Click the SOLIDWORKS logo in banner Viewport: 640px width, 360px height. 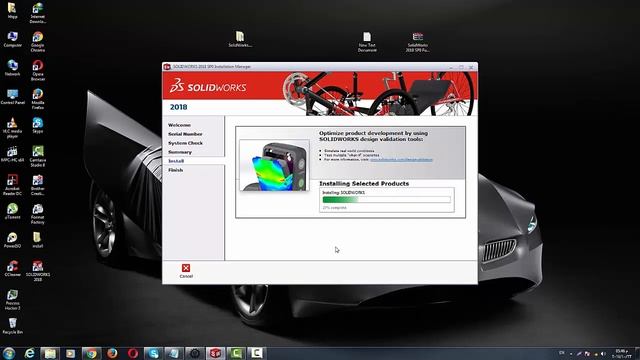(x=208, y=86)
